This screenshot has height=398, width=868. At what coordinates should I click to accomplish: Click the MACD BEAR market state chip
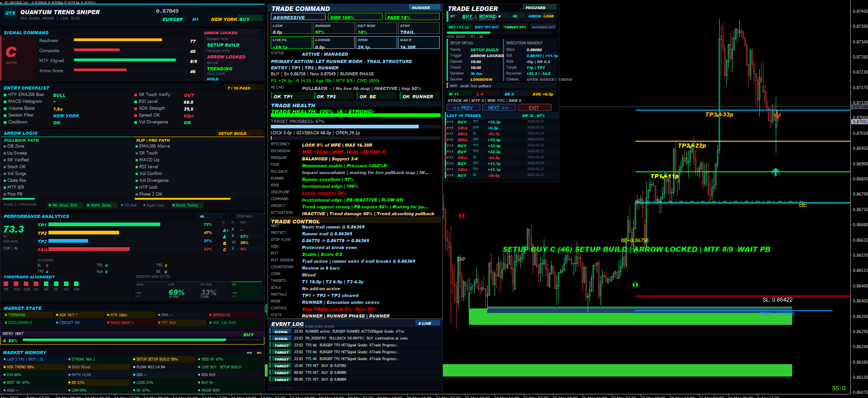point(131,323)
